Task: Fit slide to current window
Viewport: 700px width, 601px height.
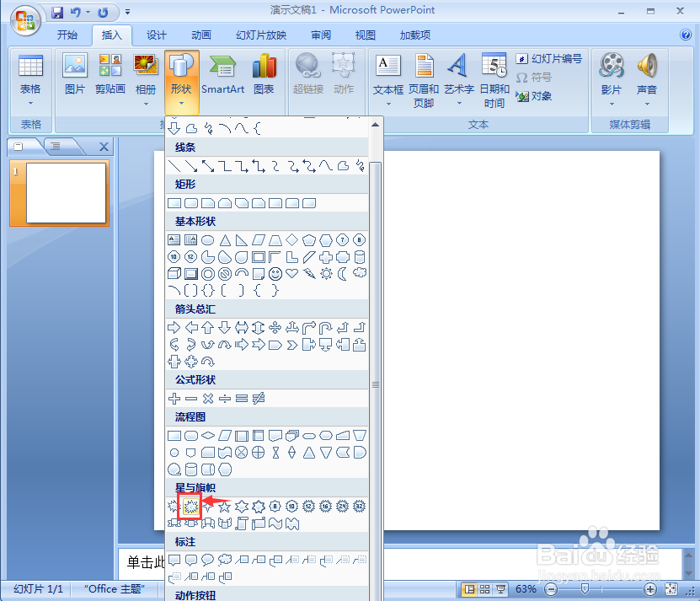Action: click(671, 589)
